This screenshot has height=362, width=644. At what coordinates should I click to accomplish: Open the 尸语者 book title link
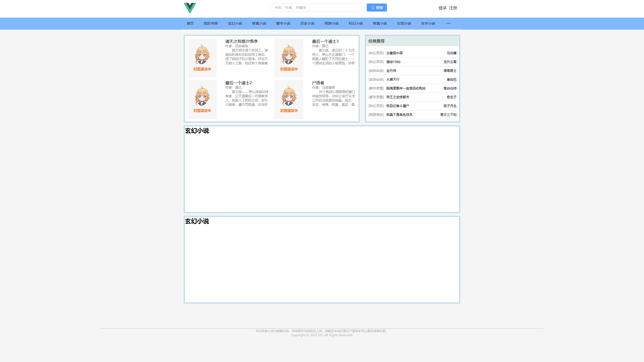tap(318, 83)
